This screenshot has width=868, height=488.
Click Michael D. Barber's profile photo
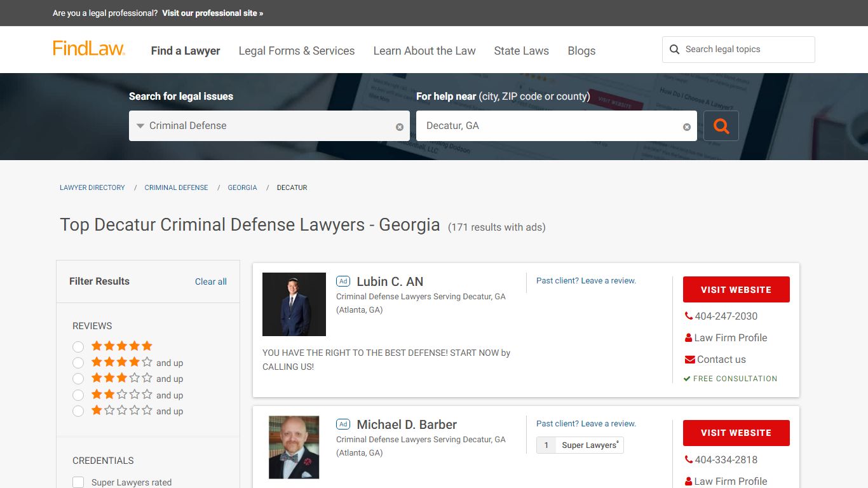point(294,447)
